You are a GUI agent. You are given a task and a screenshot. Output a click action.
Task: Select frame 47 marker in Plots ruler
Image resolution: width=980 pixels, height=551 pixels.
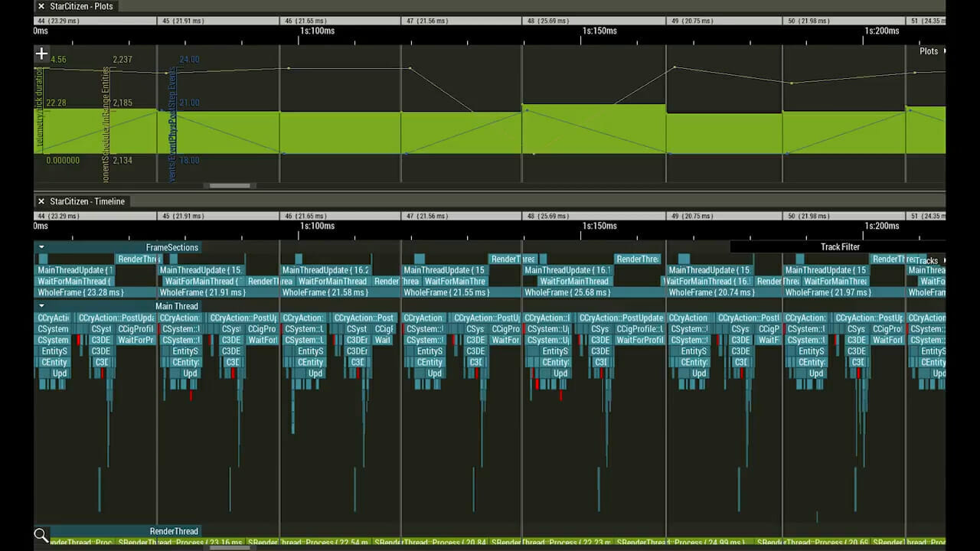[461, 21]
